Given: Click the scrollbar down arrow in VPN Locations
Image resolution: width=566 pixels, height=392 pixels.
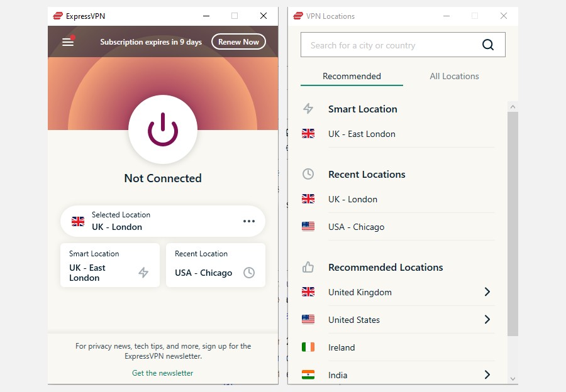Looking at the screenshot, I should [513, 379].
